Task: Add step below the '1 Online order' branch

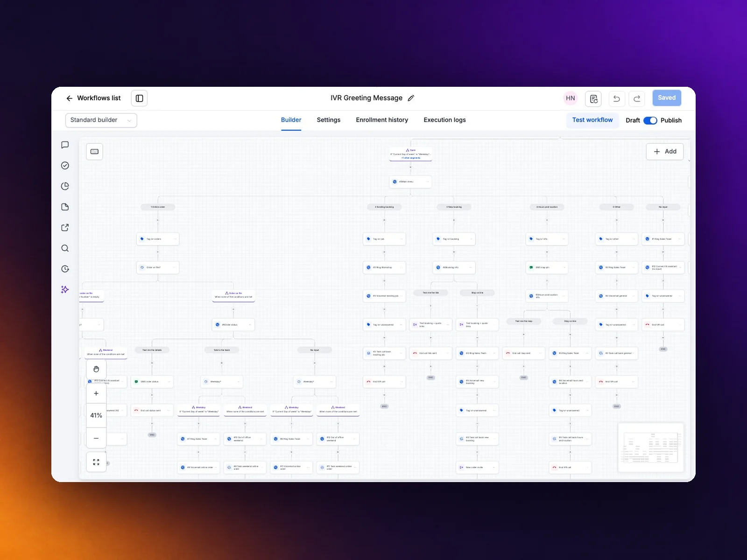Action: coord(158,220)
